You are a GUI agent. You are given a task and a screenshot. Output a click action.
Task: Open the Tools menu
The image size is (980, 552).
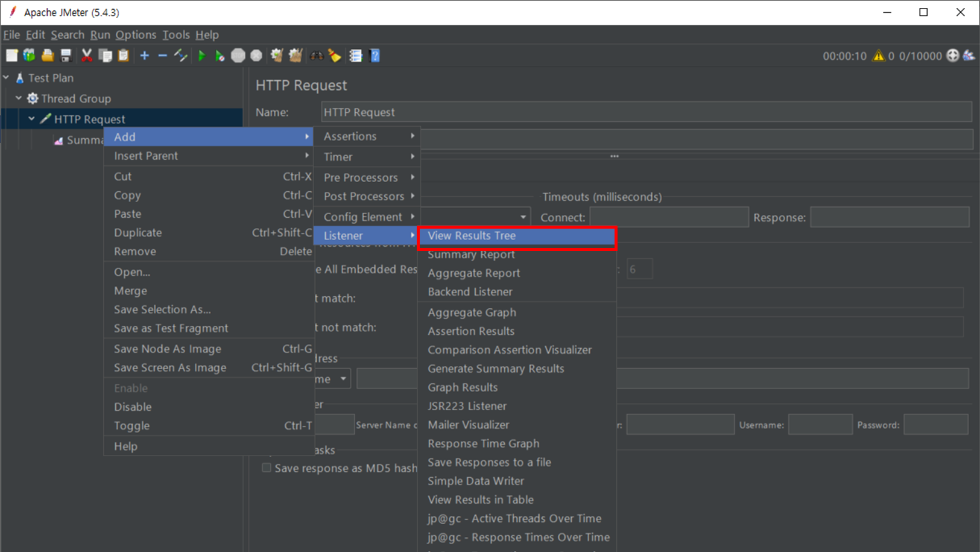point(175,35)
